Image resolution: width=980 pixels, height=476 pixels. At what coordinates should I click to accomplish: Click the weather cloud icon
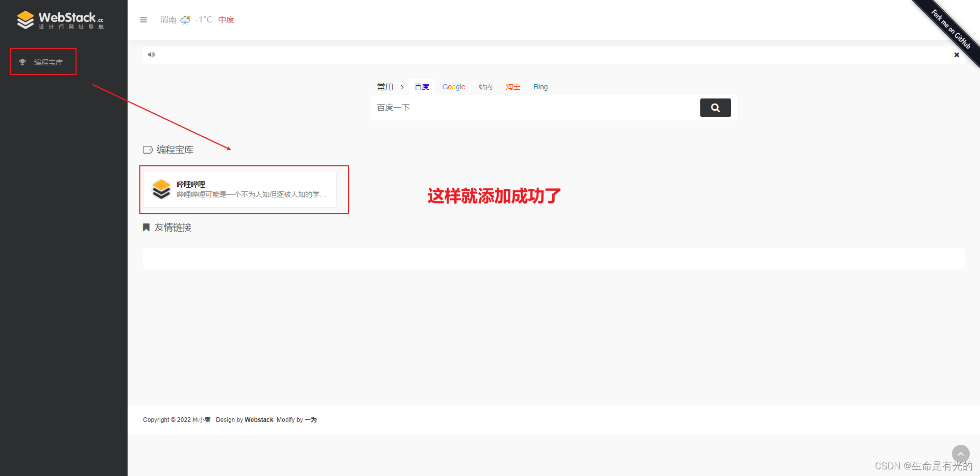[x=185, y=20]
